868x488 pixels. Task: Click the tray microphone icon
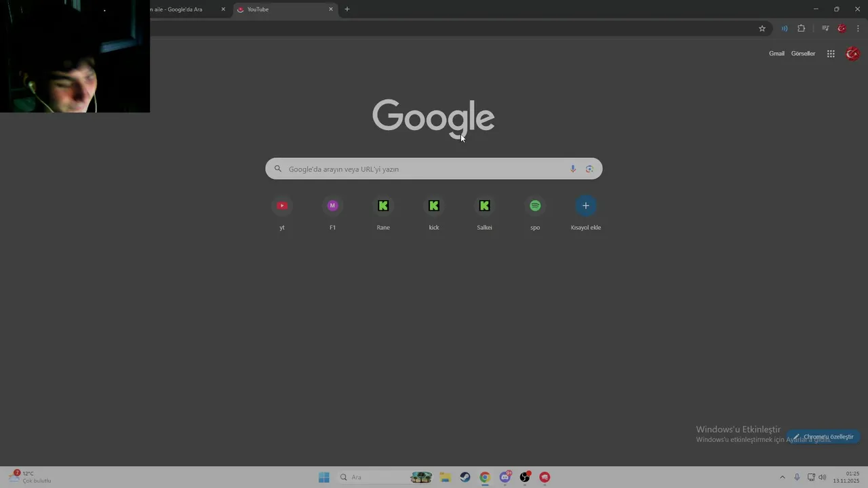pos(797,477)
